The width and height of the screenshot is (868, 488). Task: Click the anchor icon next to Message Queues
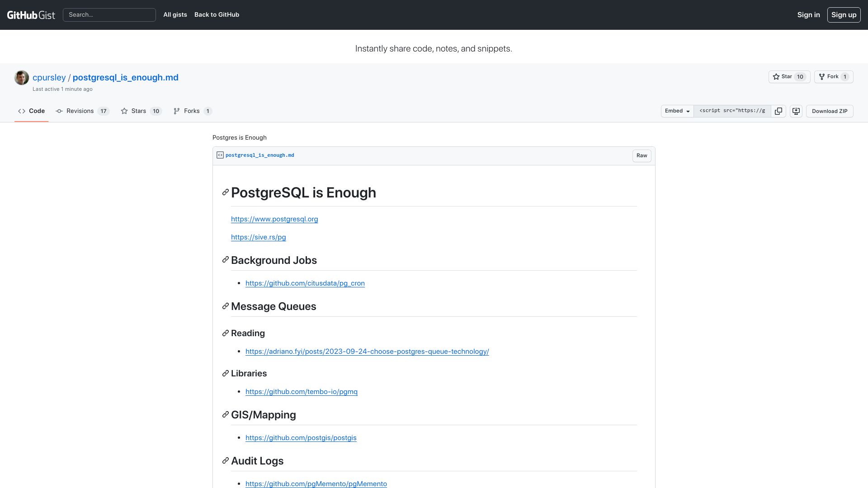(x=226, y=306)
